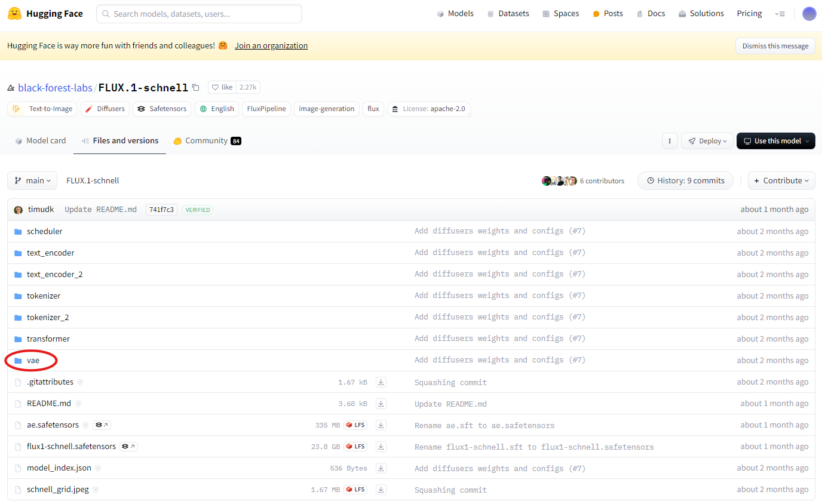Image resolution: width=822 pixels, height=504 pixels.
Task: Open the black-forest-labs organization page
Action: [55, 88]
